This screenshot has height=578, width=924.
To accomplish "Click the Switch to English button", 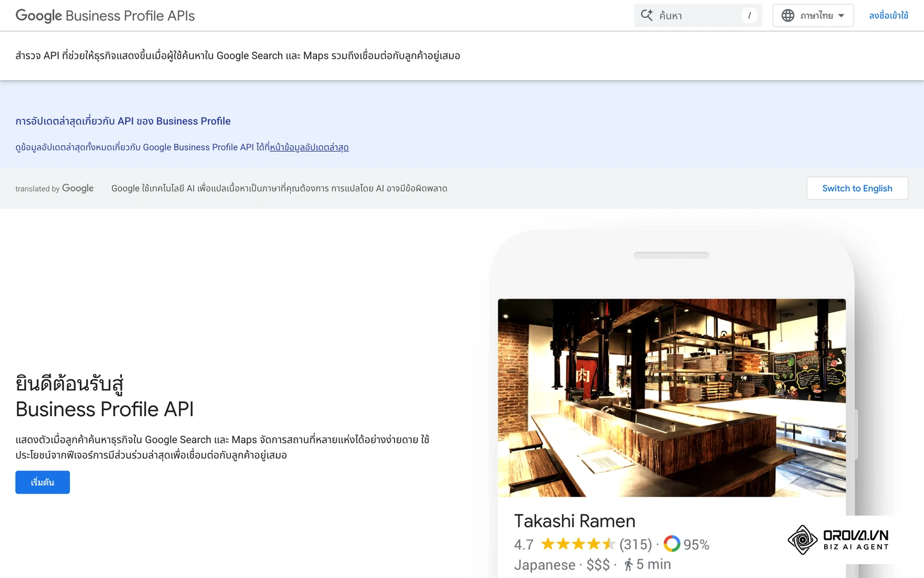I will tap(857, 188).
